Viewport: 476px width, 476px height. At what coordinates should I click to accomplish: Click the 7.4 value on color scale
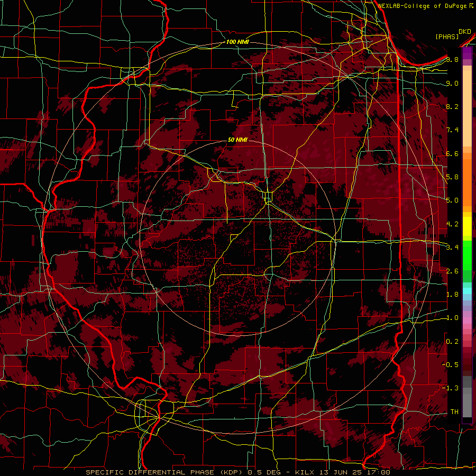(x=452, y=130)
